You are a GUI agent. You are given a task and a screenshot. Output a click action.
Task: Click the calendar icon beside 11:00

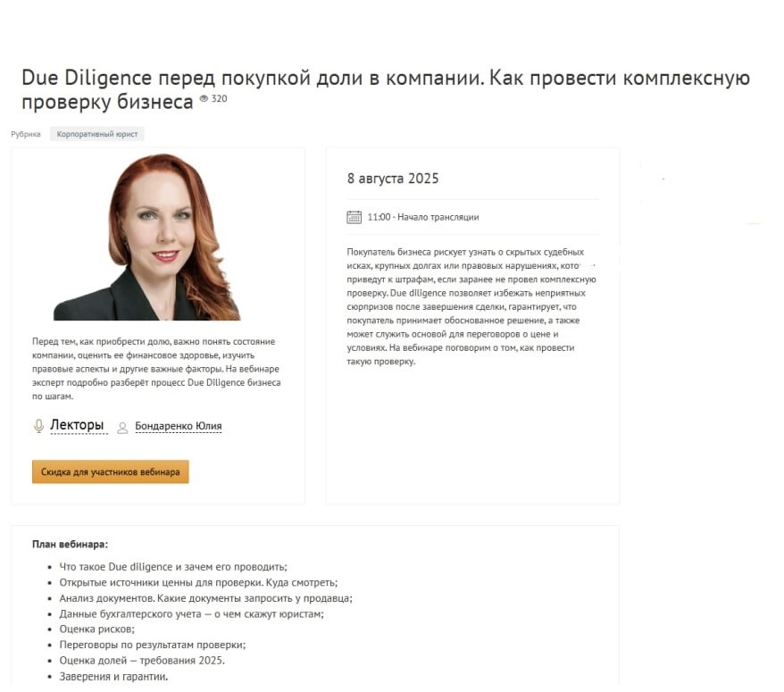354,217
